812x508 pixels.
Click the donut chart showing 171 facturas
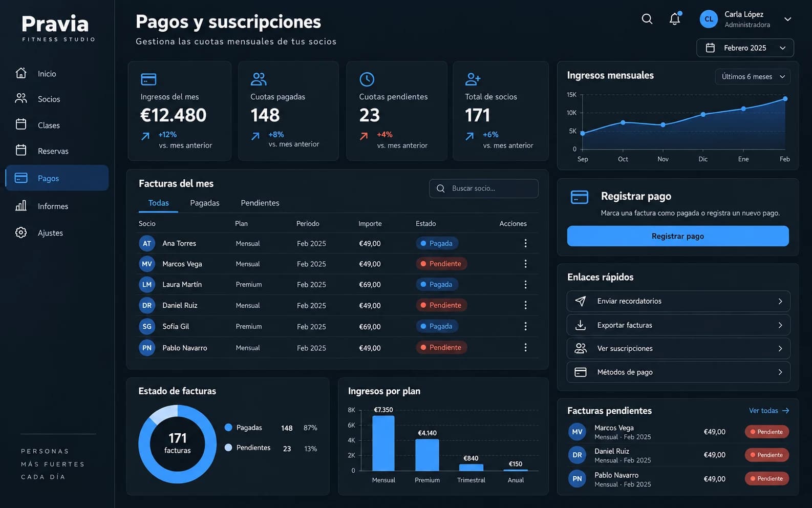coord(178,444)
